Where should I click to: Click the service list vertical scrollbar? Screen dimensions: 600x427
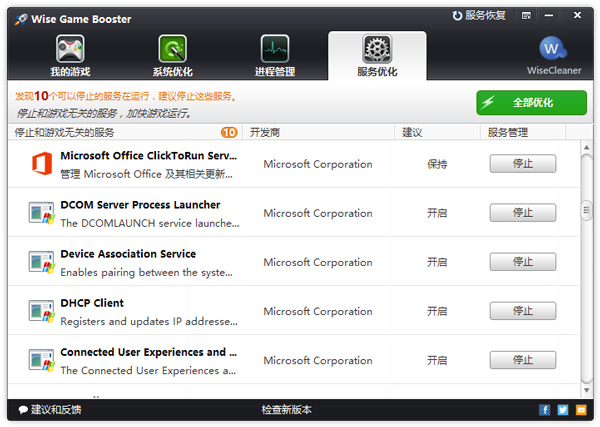[x=587, y=212]
